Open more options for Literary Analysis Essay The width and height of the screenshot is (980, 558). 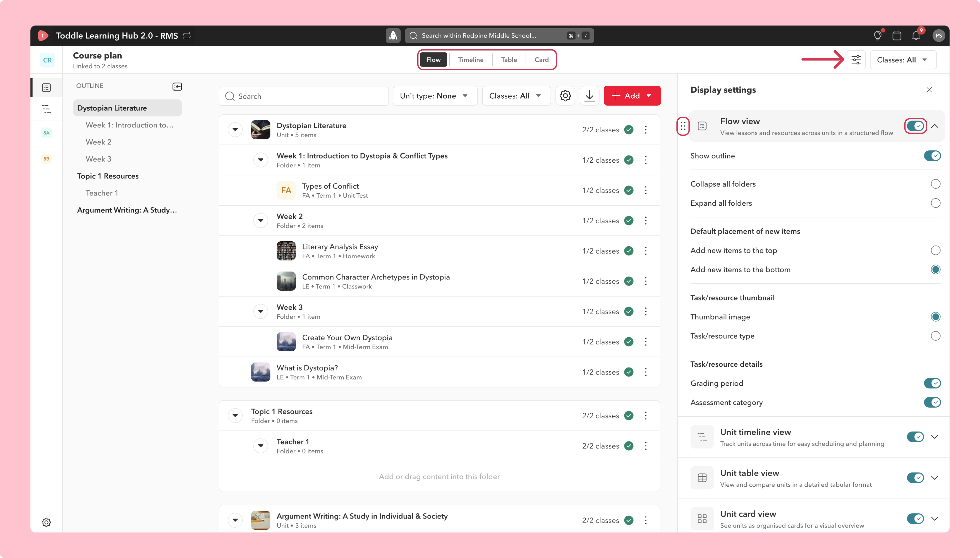pyautogui.click(x=646, y=251)
